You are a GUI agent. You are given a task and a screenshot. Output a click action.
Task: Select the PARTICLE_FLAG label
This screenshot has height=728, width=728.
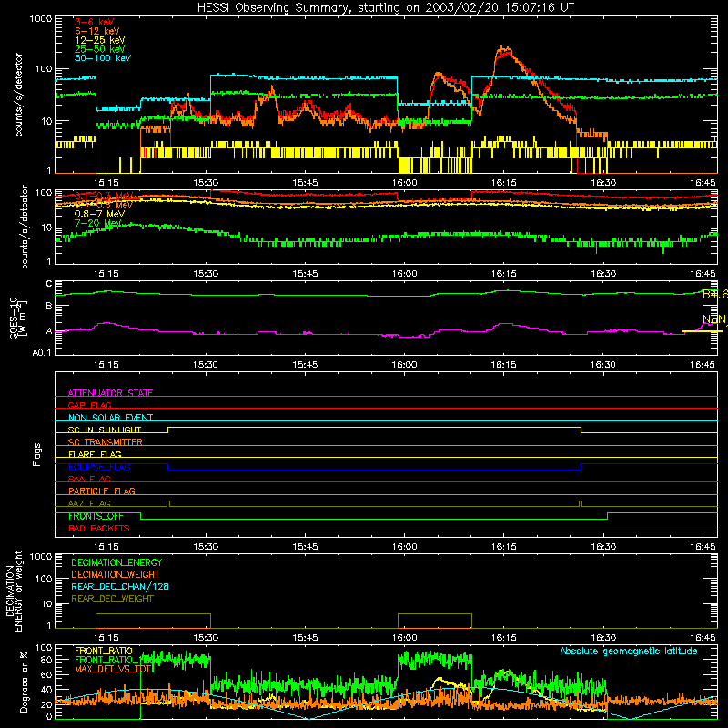click(102, 490)
